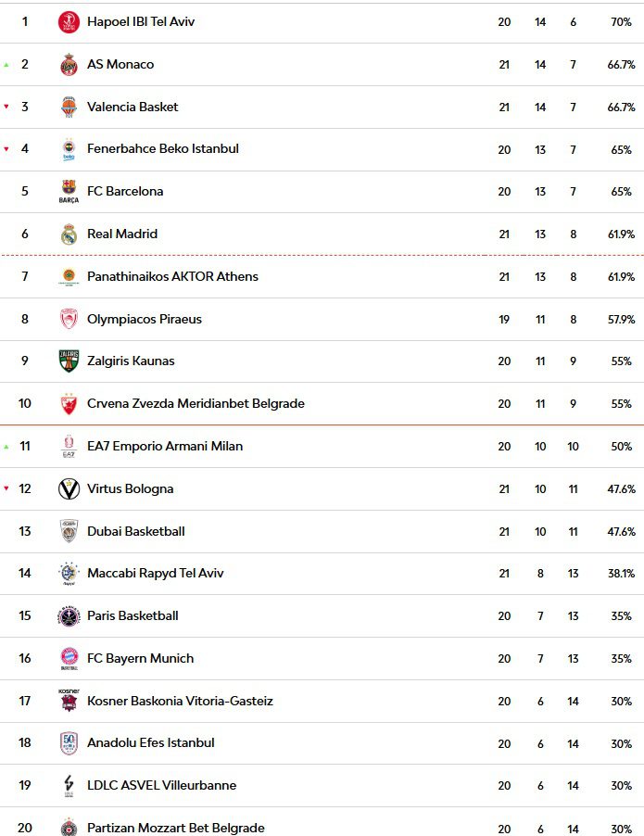Viewport: 644px width, 836px height.
Task: Click the Hapoel IBI Tel Aviv logo
Action: tap(69, 22)
